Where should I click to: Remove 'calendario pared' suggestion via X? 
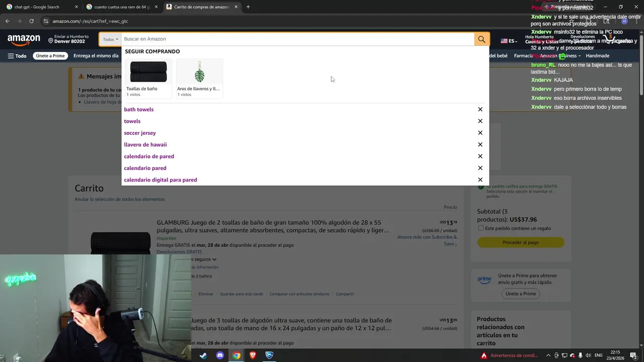pos(480,168)
